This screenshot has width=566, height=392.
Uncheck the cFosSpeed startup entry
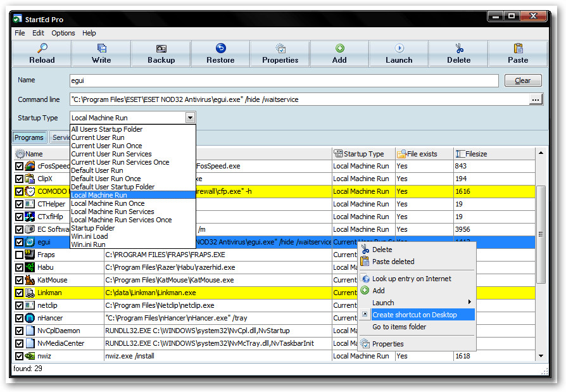pos(20,166)
